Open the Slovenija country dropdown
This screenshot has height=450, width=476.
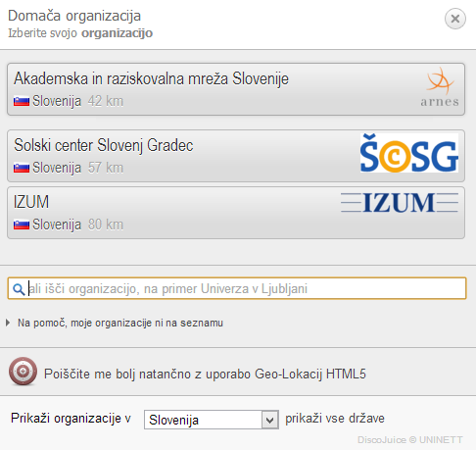(212, 420)
